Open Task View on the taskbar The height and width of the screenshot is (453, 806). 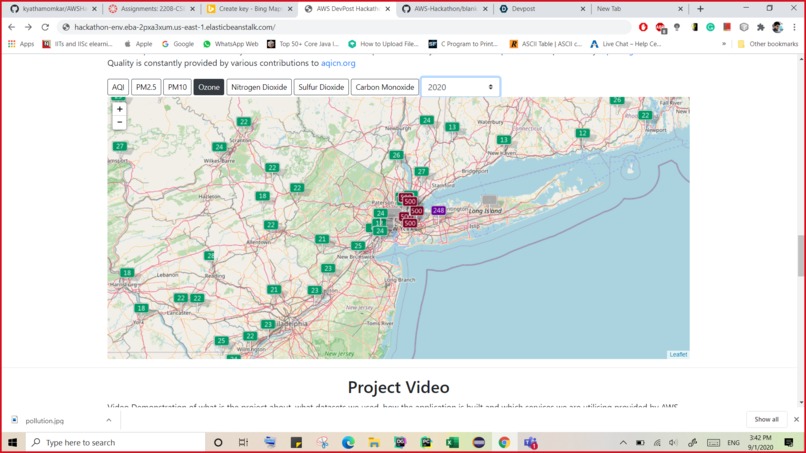[243, 442]
